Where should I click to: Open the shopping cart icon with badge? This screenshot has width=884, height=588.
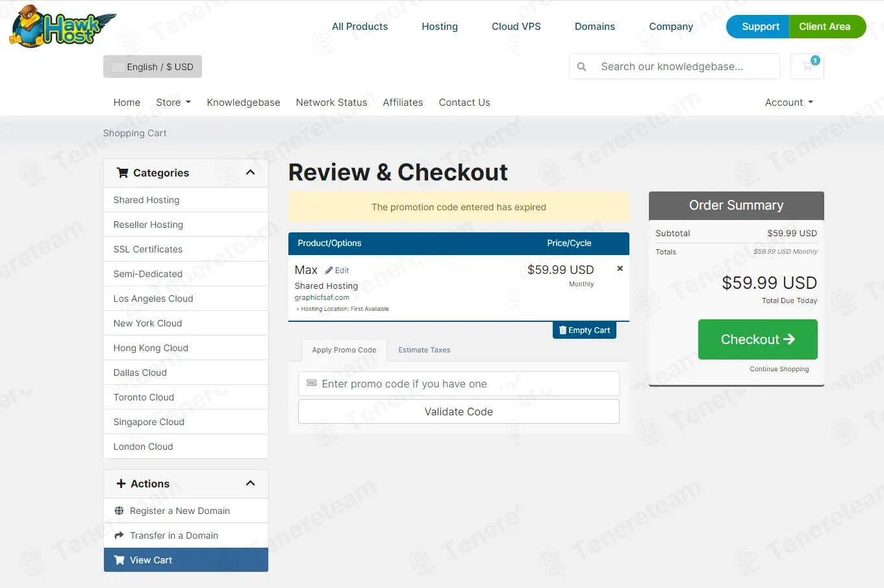(807, 66)
